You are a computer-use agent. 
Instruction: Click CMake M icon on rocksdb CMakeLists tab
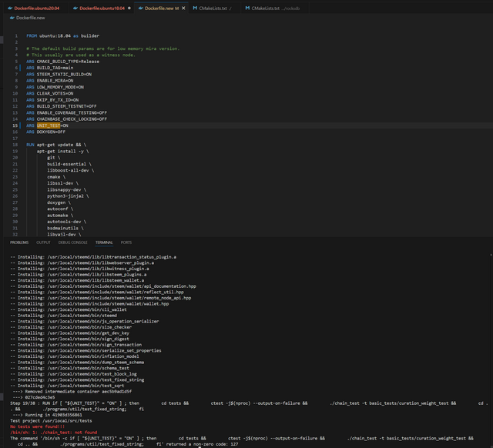pyautogui.click(x=247, y=8)
